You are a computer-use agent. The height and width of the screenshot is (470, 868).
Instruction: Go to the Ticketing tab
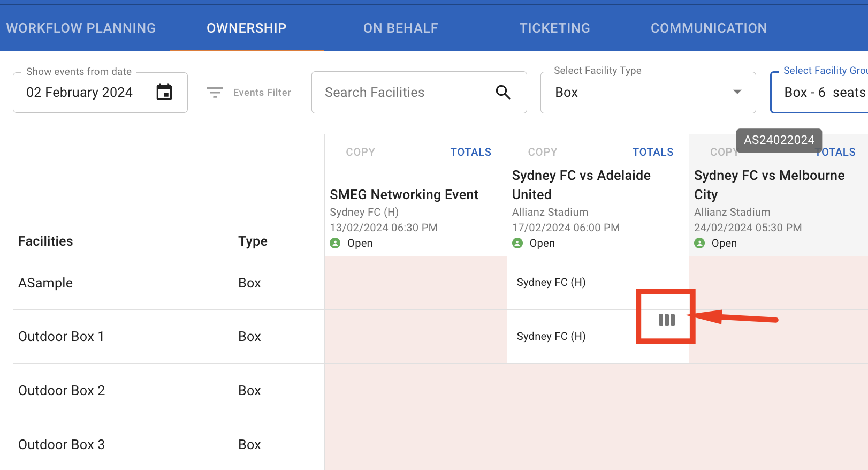pos(554,28)
